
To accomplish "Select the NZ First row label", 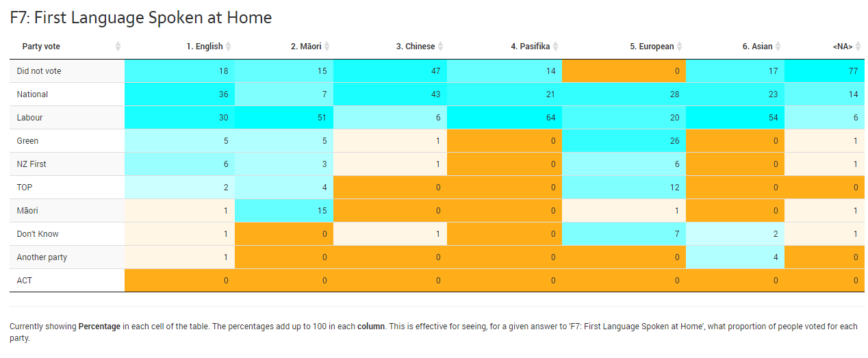I will 31,164.
